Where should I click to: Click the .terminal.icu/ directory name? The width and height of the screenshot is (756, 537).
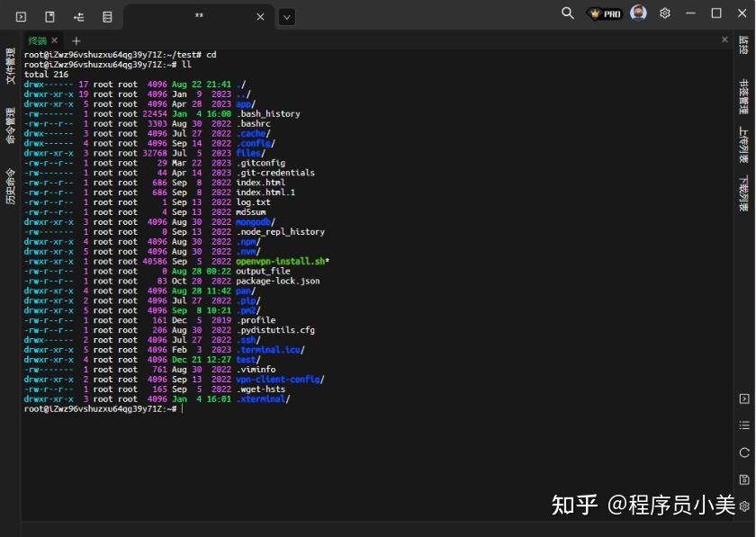(271, 350)
